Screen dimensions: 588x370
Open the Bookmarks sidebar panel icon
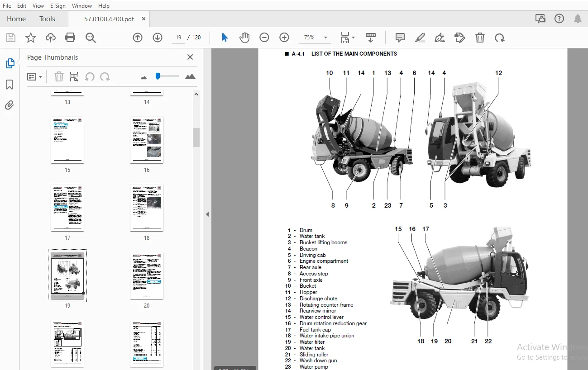(x=10, y=85)
